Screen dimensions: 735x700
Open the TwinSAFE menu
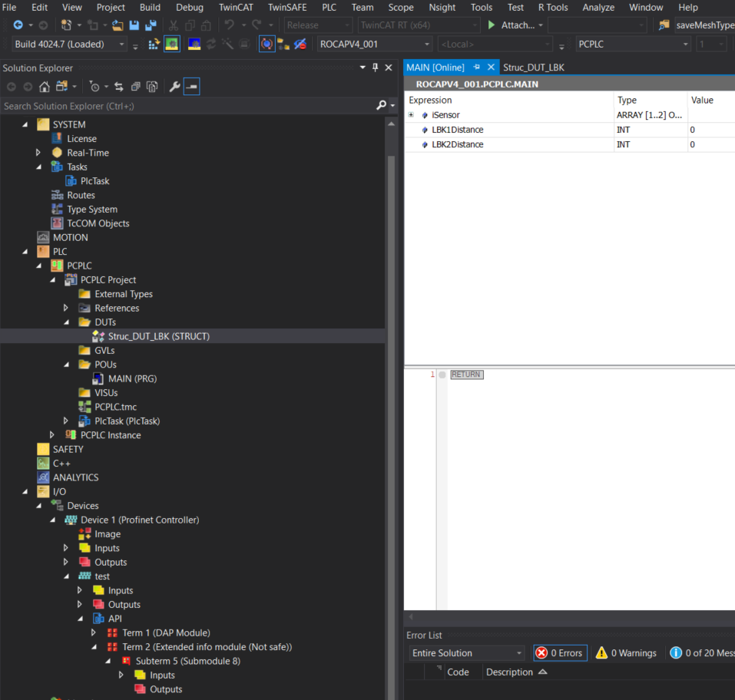tap(286, 8)
